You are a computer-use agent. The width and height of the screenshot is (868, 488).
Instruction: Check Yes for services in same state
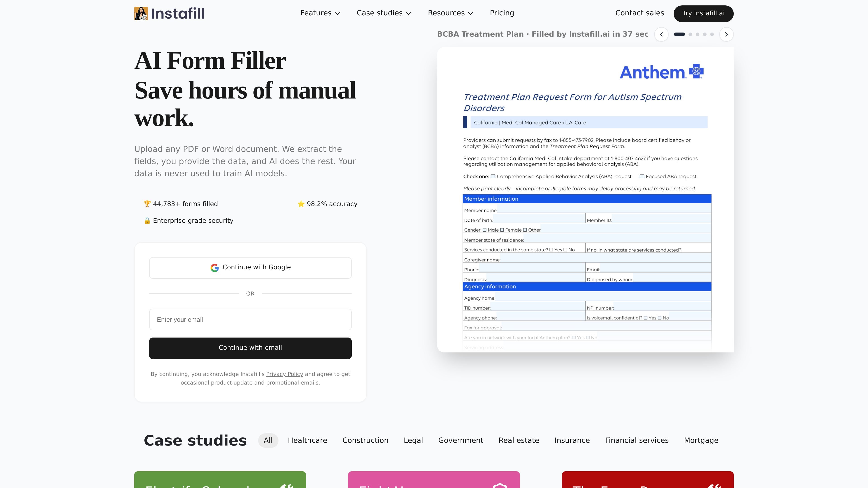pyautogui.click(x=551, y=250)
